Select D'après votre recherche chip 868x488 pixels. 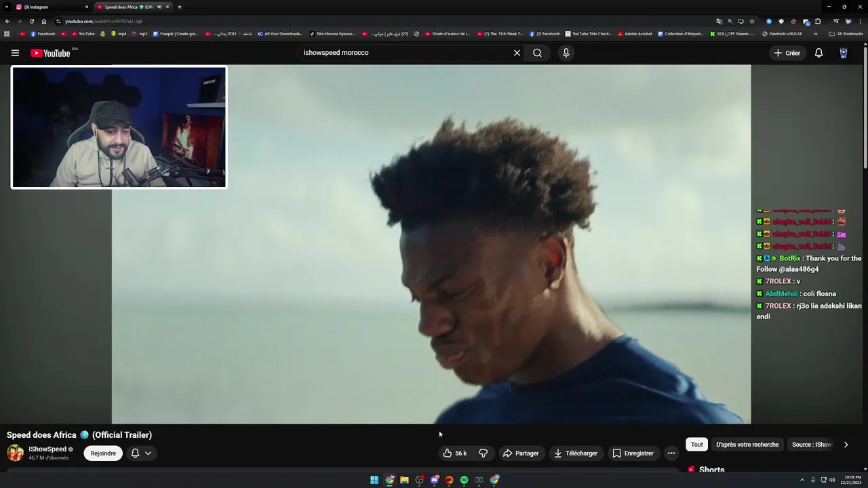coord(747,445)
